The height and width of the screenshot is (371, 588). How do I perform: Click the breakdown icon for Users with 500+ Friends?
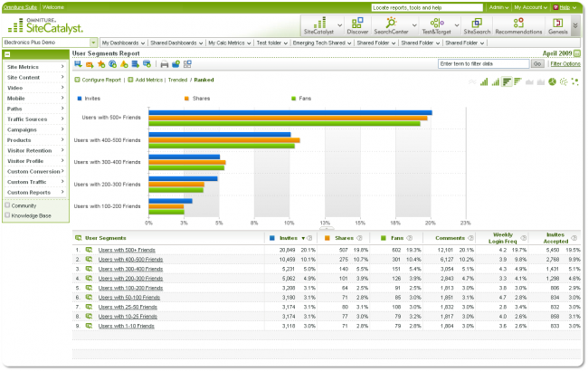89,250
